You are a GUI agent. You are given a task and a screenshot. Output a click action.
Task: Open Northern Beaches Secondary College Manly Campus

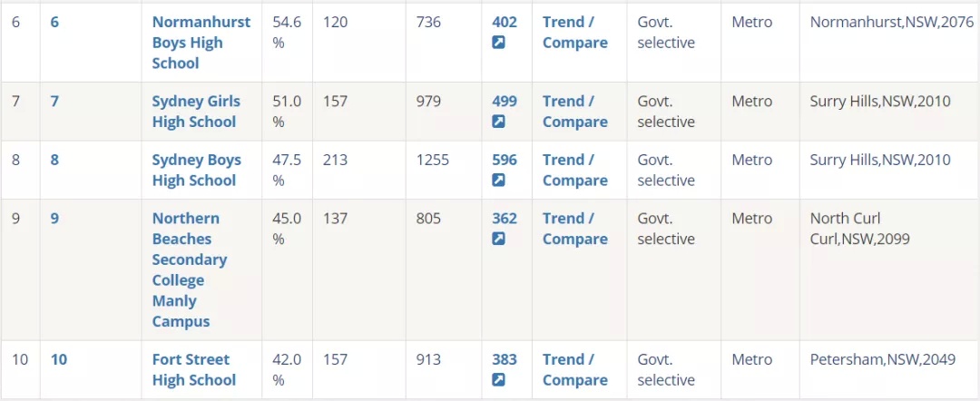point(190,269)
